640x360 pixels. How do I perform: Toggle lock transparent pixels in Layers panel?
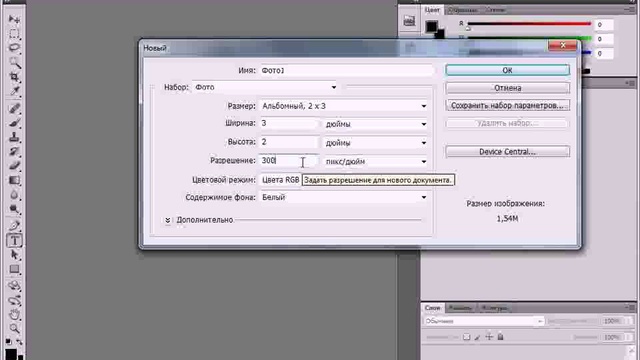click(467, 337)
